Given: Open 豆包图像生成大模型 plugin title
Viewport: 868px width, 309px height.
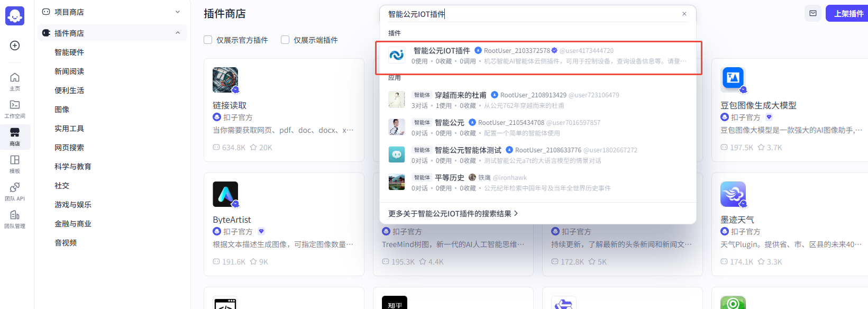Looking at the screenshot, I should point(759,105).
